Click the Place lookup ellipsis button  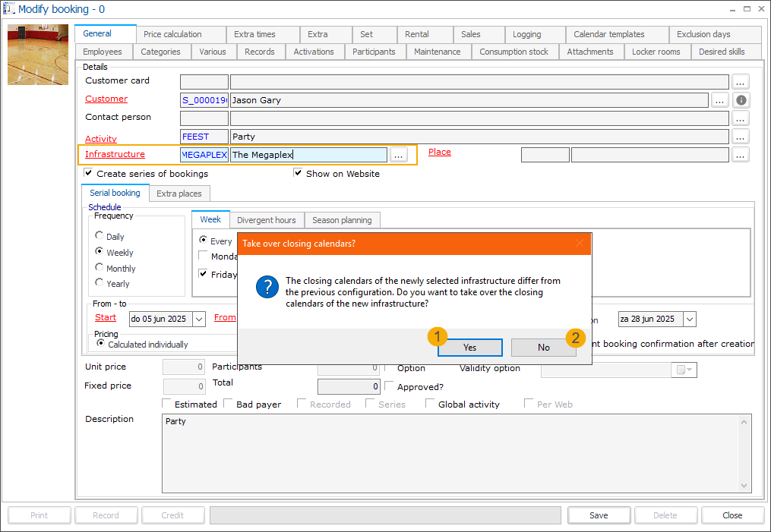point(741,155)
